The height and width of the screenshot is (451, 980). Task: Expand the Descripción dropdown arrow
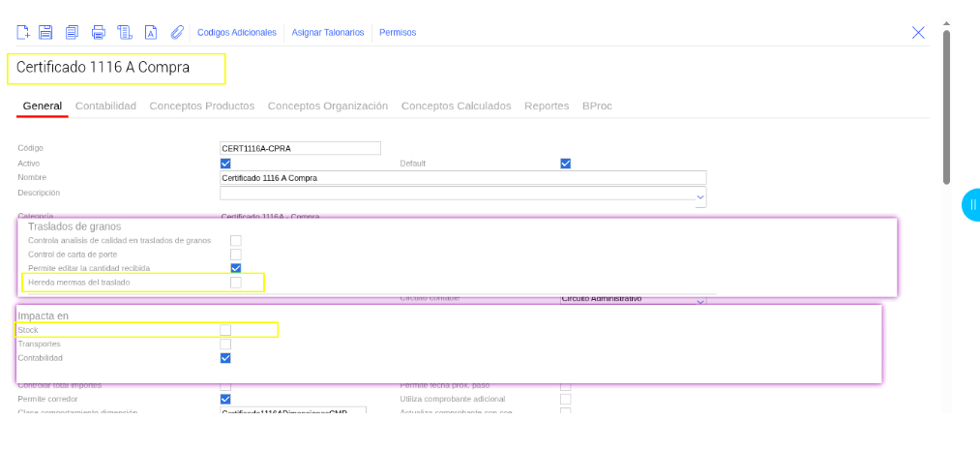click(700, 196)
